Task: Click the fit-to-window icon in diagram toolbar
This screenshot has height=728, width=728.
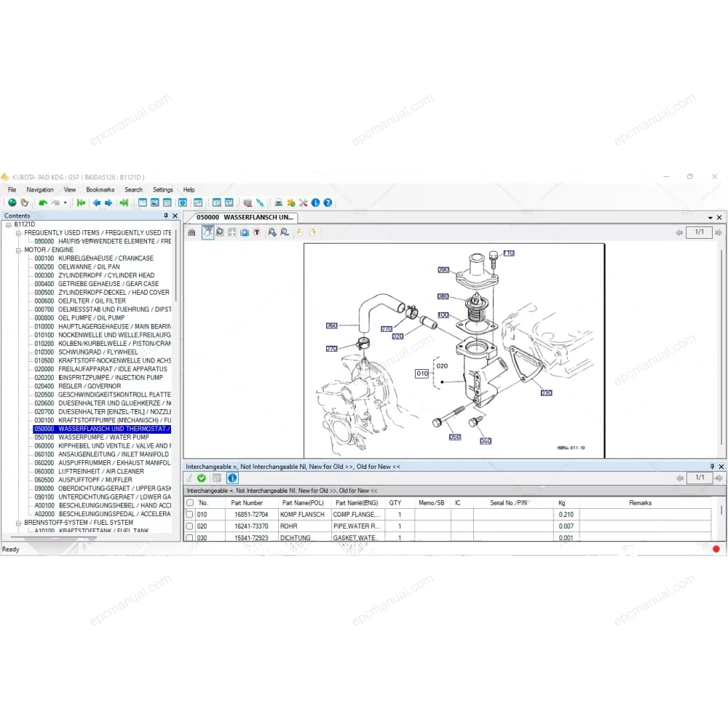Action: (x=232, y=232)
